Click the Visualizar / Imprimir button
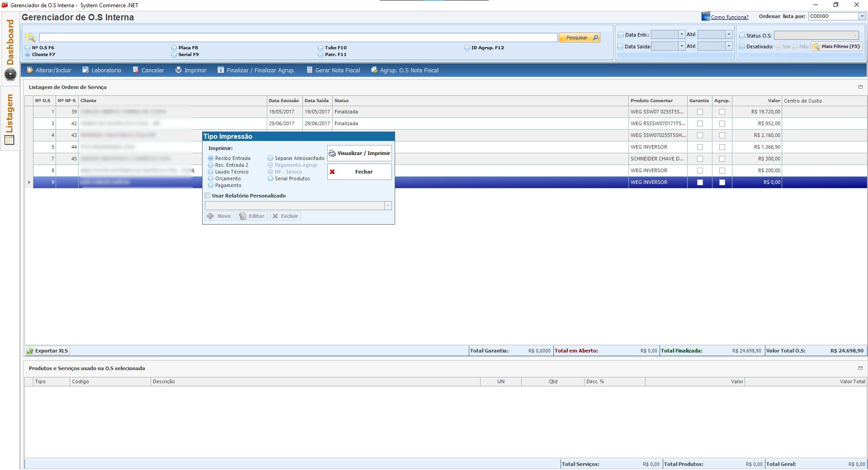The image size is (868, 470). point(359,153)
